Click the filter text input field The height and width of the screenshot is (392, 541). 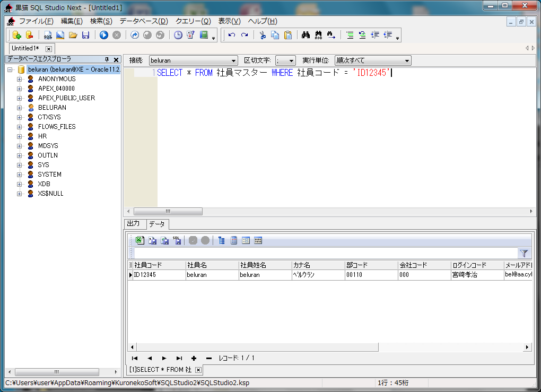pyautogui.click(x=326, y=253)
